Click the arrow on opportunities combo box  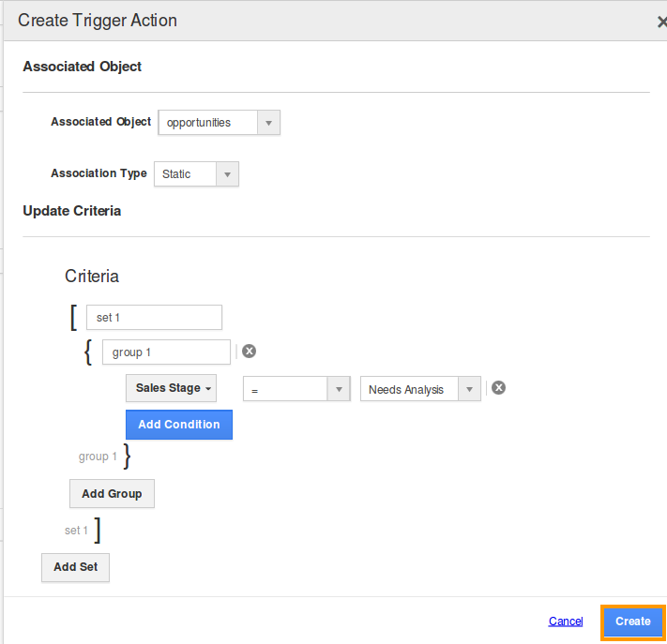268,123
